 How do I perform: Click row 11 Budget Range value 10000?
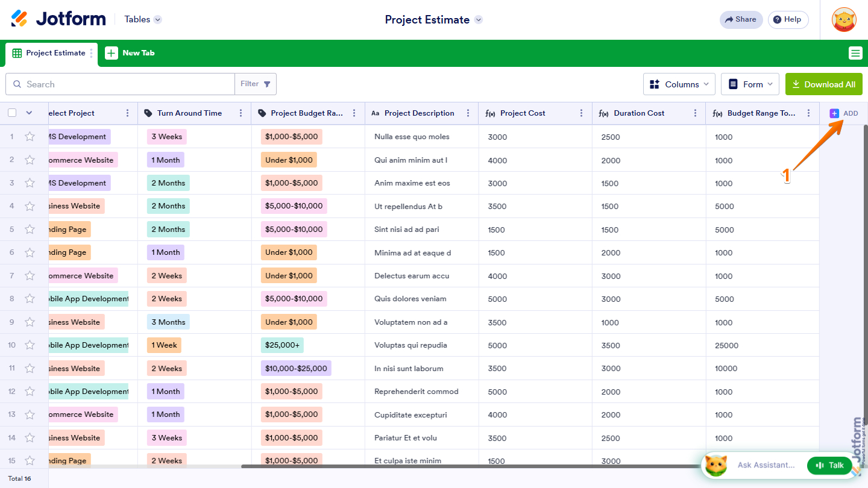click(x=726, y=369)
